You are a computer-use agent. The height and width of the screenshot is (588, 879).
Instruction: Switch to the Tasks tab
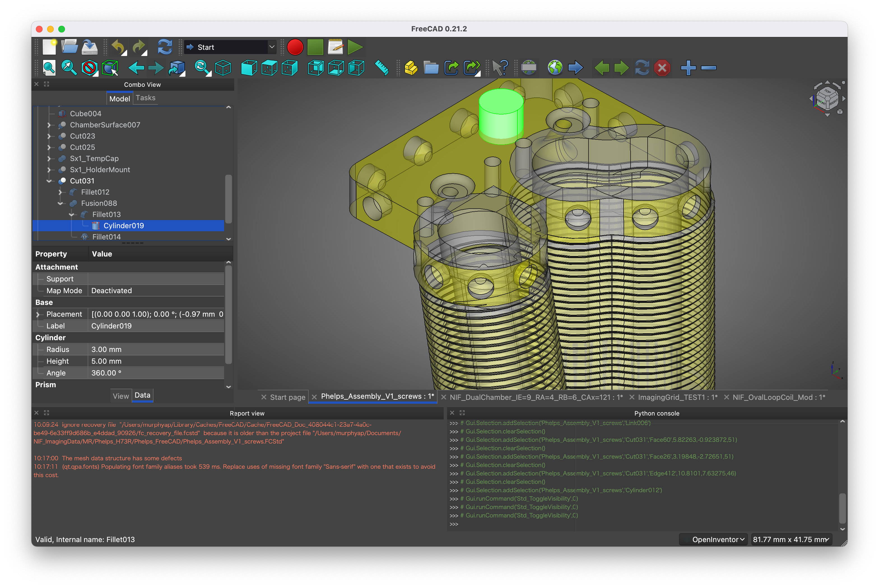coord(146,98)
